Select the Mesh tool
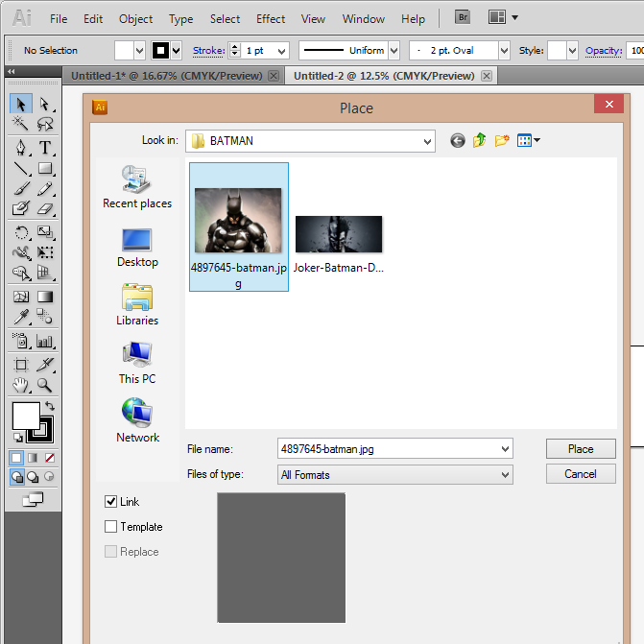Viewport: 644px width, 644px height. tap(21, 297)
